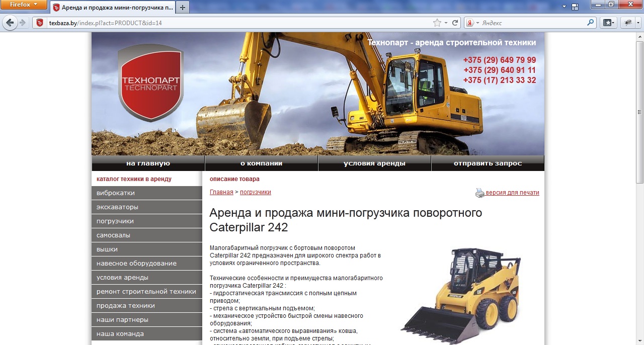Viewport: 644px width, 345px height.
Task: Bookmark this page with the star icon
Action: (437, 23)
